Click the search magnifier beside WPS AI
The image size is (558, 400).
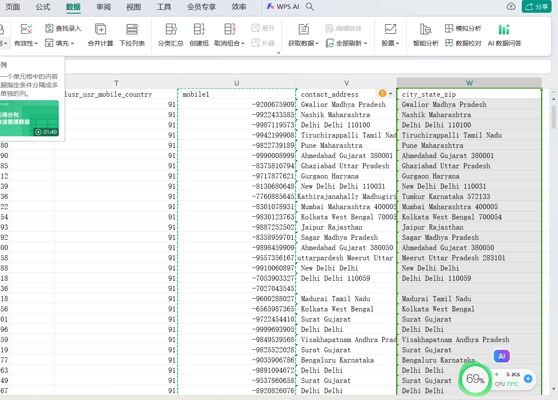pos(310,6)
